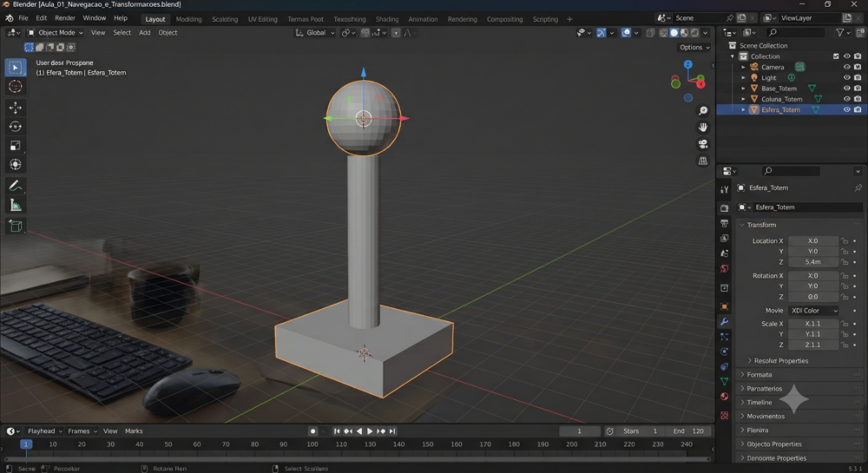Open the Object properties orange square tab
The image size is (868, 473).
pos(725,306)
